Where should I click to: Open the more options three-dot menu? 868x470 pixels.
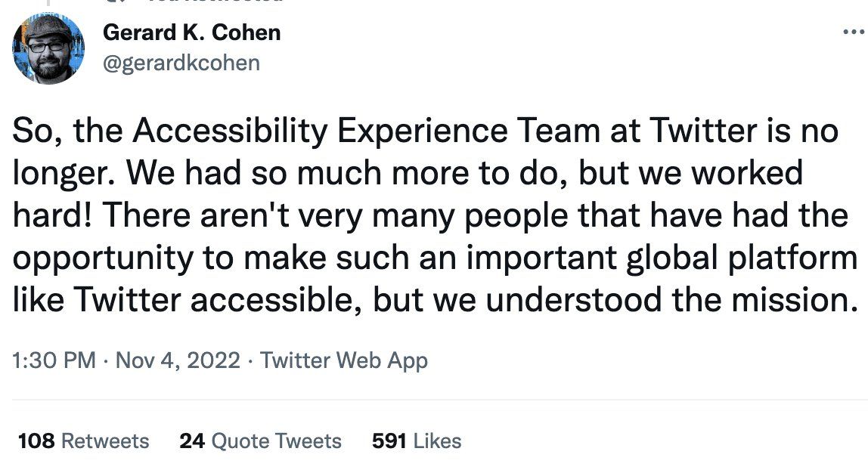click(854, 32)
